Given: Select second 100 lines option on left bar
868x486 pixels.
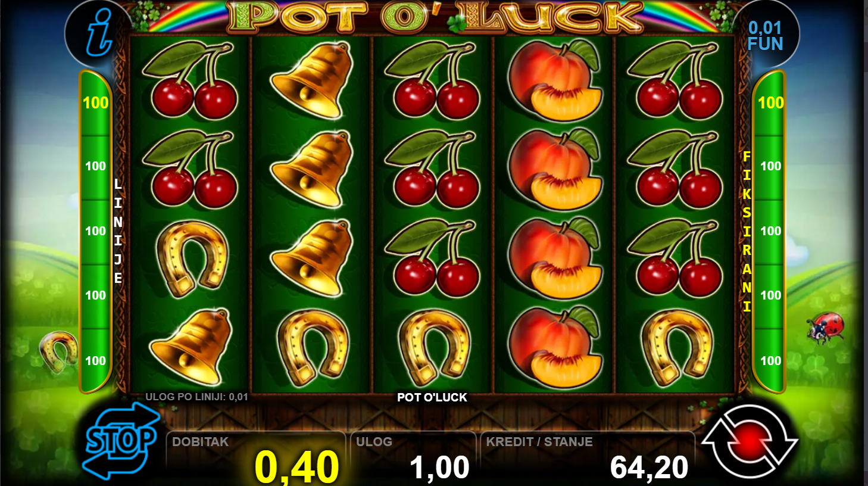Looking at the screenshot, I should pos(95,166).
